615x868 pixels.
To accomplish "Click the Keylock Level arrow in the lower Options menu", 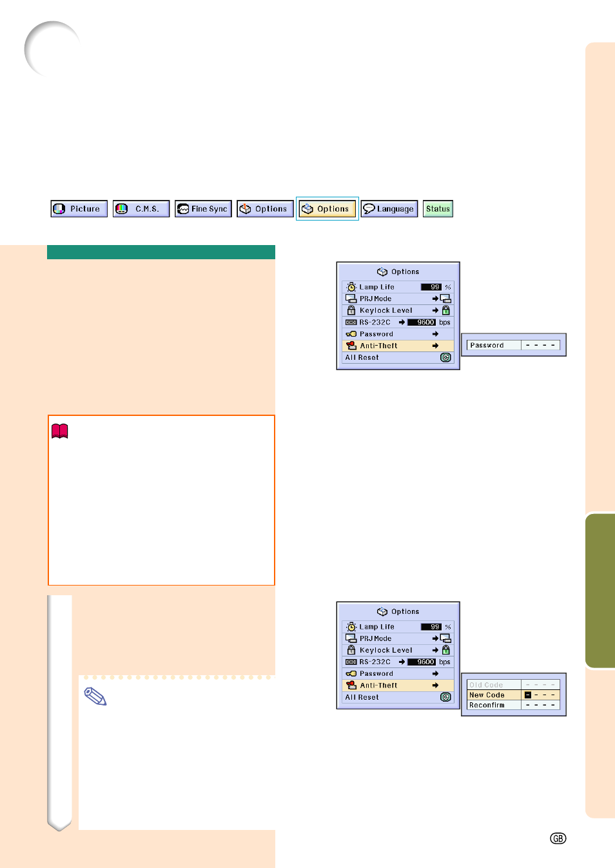I will [x=435, y=650].
